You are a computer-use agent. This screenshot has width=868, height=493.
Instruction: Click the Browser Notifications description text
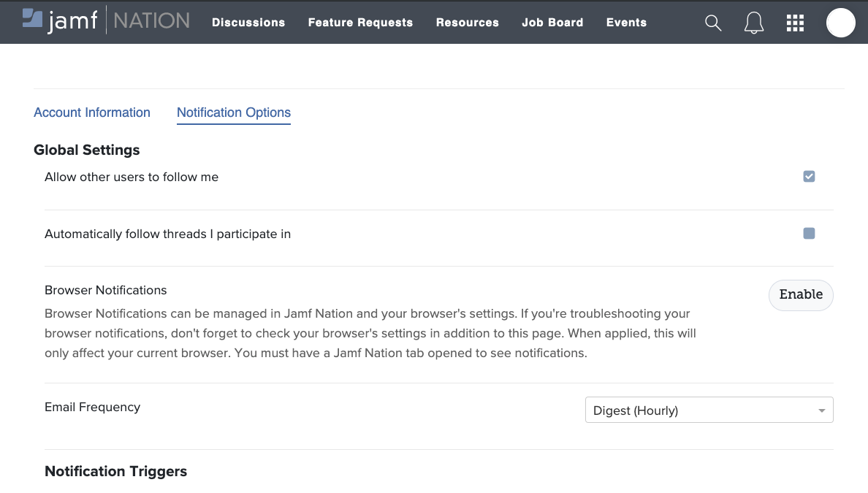(x=370, y=333)
